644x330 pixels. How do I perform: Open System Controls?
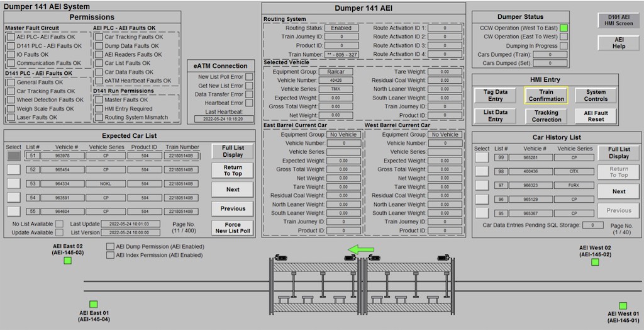[x=596, y=96]
